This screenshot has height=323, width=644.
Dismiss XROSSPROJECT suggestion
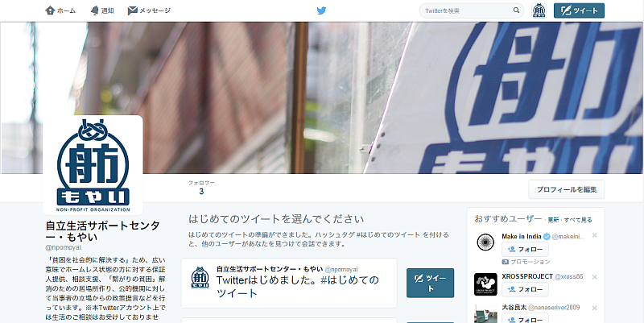click(x=594, y=277)
